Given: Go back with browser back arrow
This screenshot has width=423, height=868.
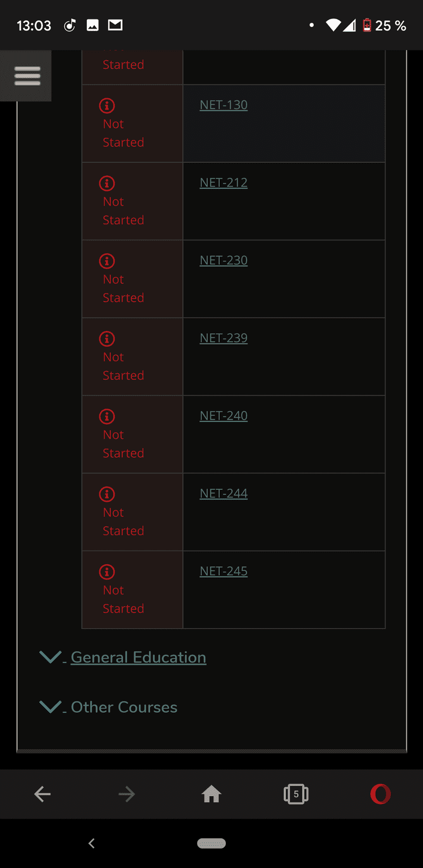Looking at the screenshot, I should pos(42,794).
